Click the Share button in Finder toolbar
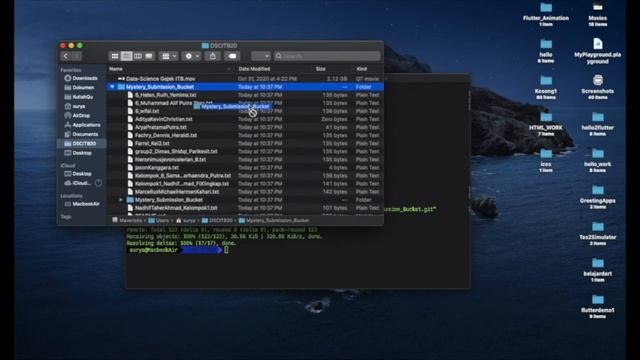 (213, 56)
